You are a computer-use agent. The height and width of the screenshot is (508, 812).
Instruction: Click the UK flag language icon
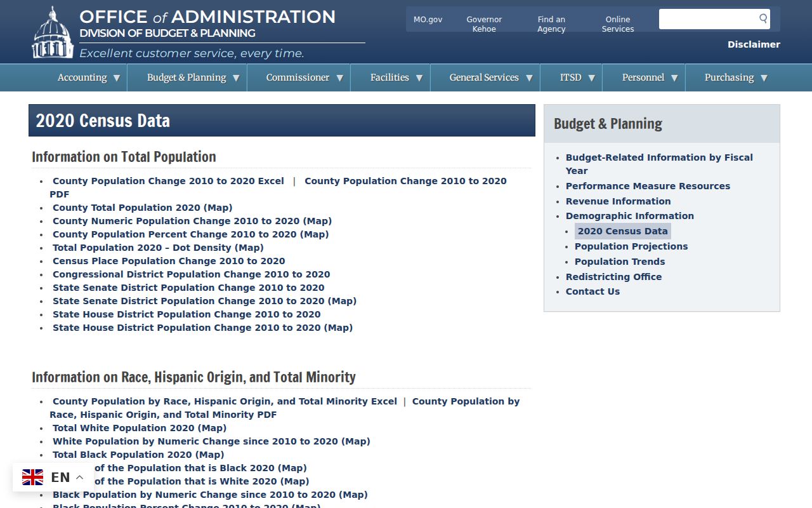click(32, 478)
